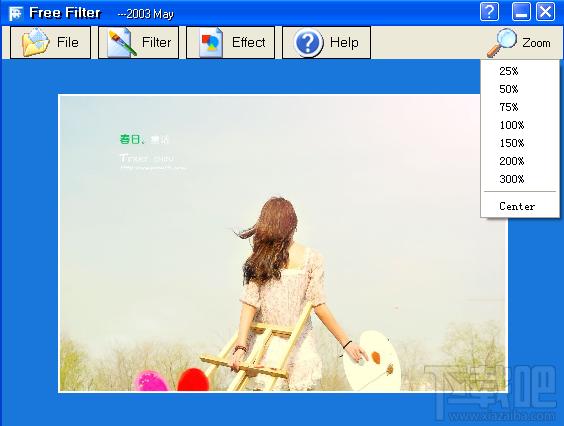
Task: Open the Filter toolbar button
Action: point(138,42)
